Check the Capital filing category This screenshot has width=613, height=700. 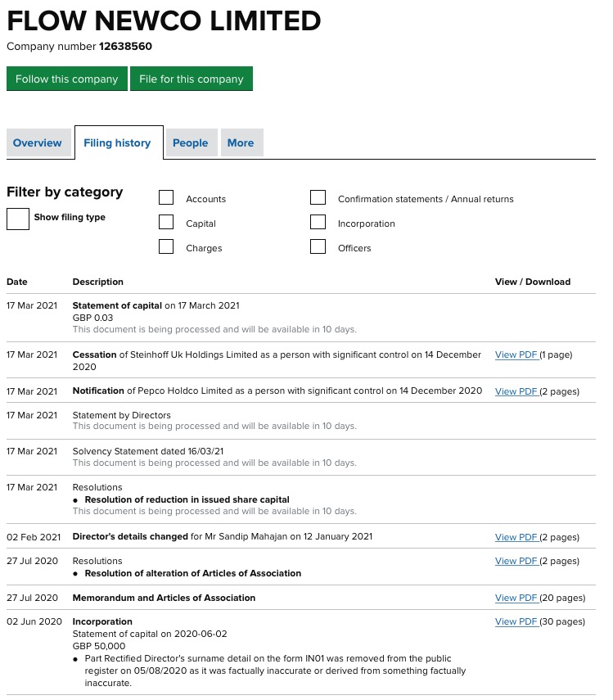point(166,222)
